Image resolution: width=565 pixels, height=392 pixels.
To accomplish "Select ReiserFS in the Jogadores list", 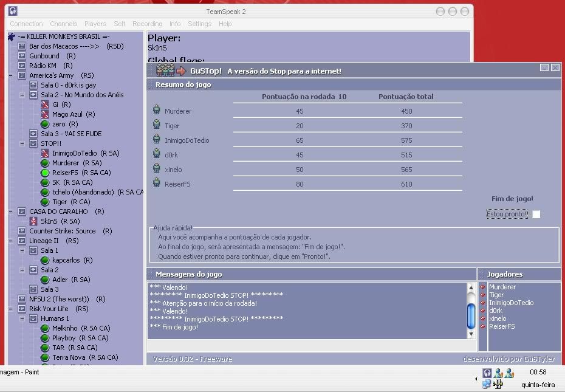I will pyautogui.click(x=502, y=326).
